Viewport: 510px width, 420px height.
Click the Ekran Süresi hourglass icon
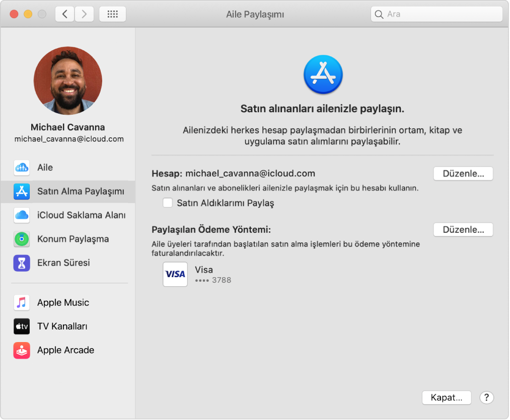(22, 263)
